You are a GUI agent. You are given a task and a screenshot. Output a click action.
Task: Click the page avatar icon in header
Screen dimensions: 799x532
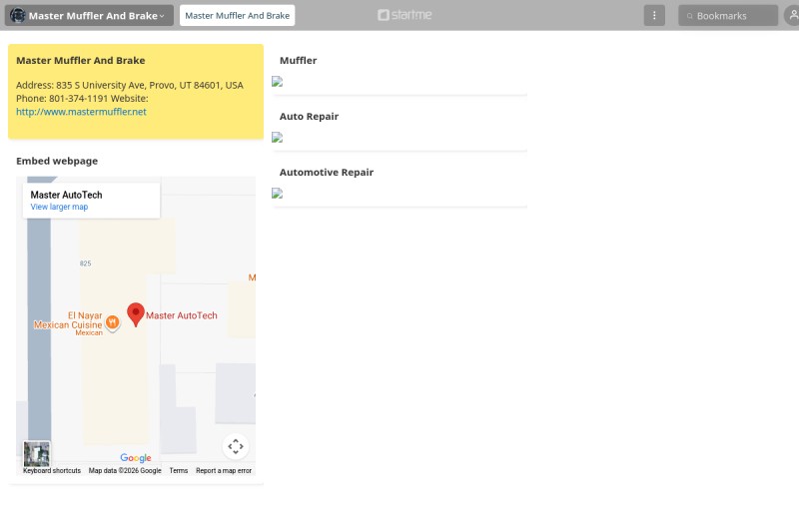click(18, 15)
